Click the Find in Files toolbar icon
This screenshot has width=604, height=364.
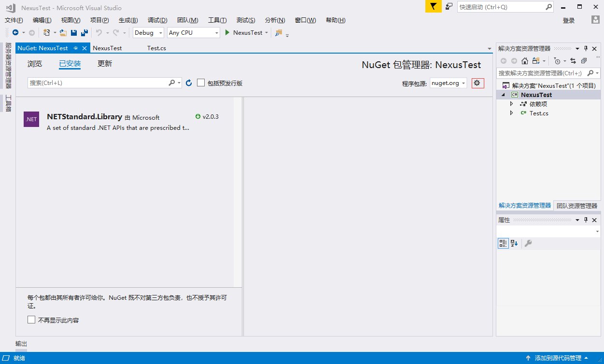click(x=279, y=33)
